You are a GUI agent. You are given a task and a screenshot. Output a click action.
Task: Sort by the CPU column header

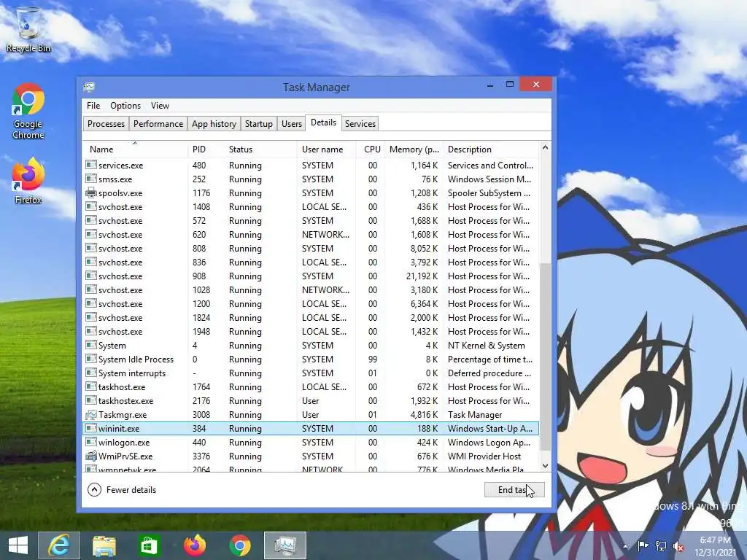click(x=371, y=149)
